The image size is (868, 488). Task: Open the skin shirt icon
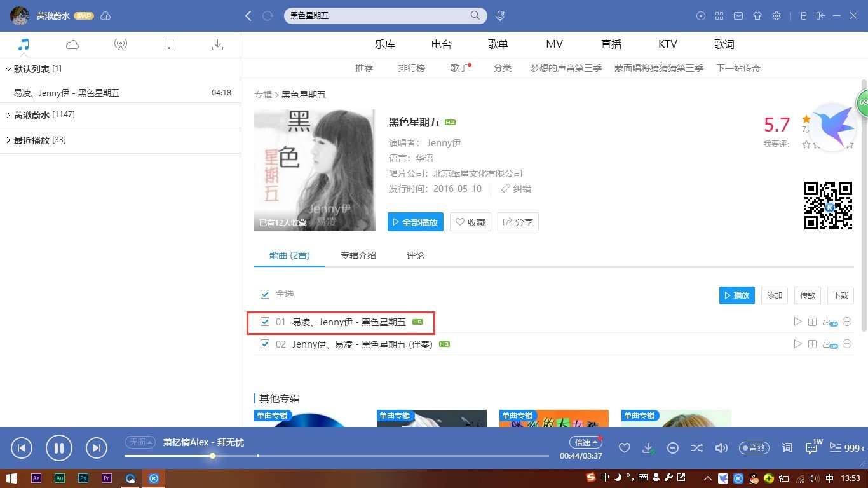point(757,16)
